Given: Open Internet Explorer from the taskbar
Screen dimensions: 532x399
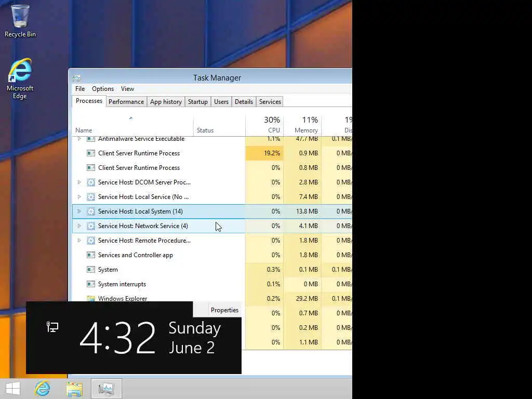Looking at the screenshot, I should click(x=43, y=389).
